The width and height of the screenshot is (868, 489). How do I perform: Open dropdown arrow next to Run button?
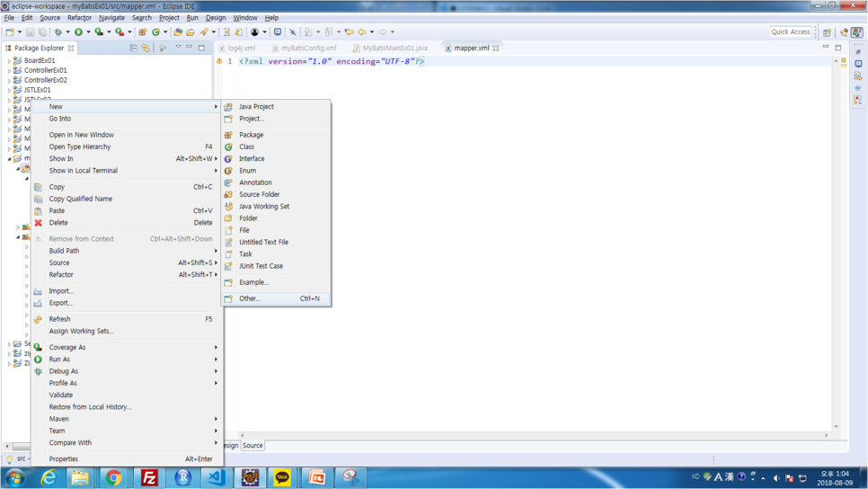(88, 32)
